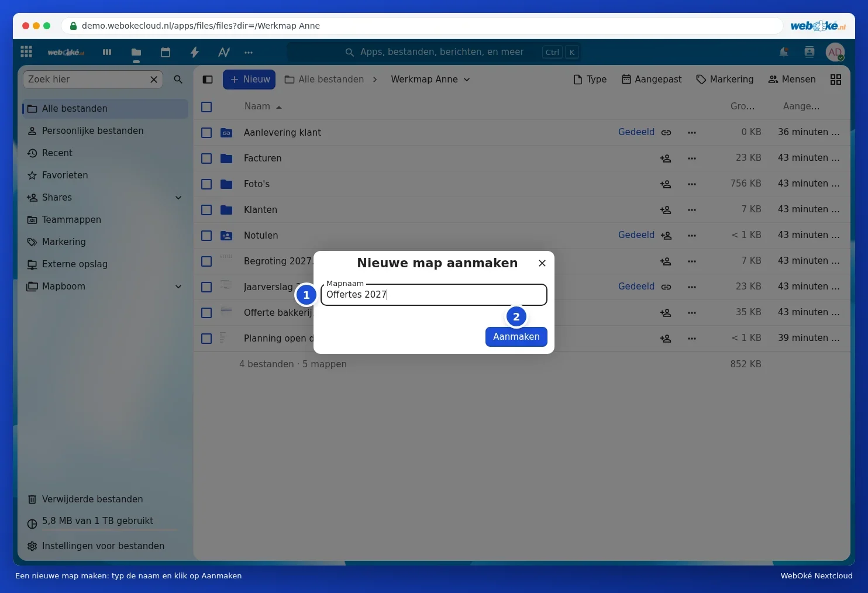Screen dimensions: 868x593
Task: Open the Werkmap Anne breadcrumb dropdown
Action: tap(430, 80)
